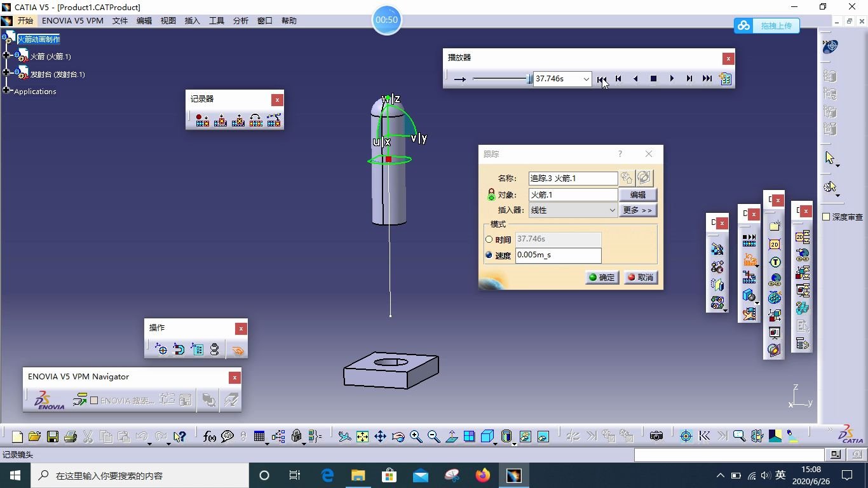Click the New document icon

click(17, 437)
